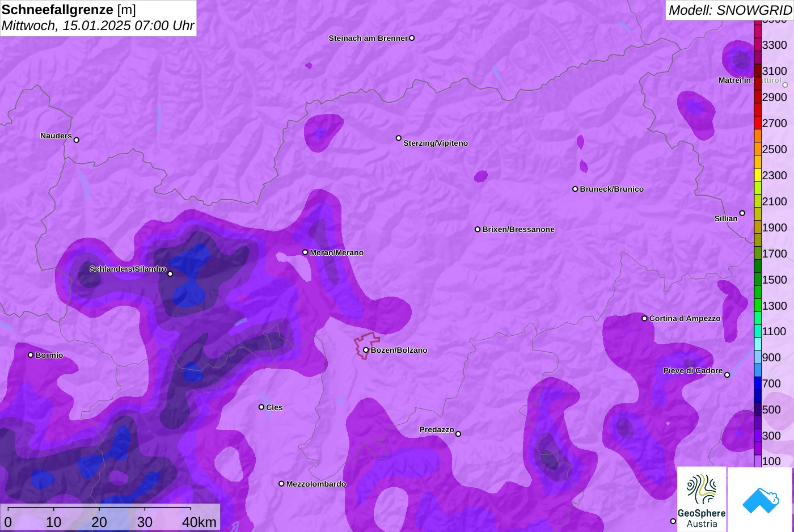Click the Bormio marker dot

pyautogui.click(x=31, y=355)
